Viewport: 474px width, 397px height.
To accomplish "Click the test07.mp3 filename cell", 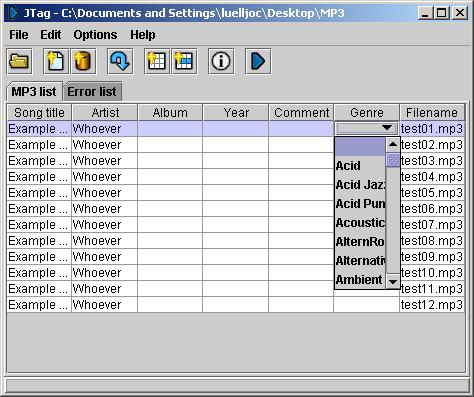I will point(432,225).
